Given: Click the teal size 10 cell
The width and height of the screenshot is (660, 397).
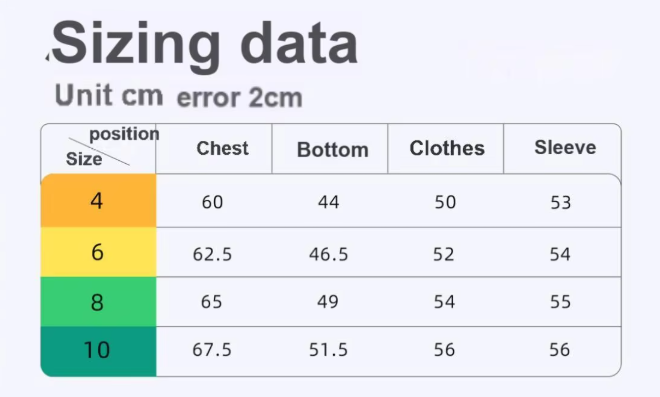Looking at the screenshot, I should [x=98, y=351].
